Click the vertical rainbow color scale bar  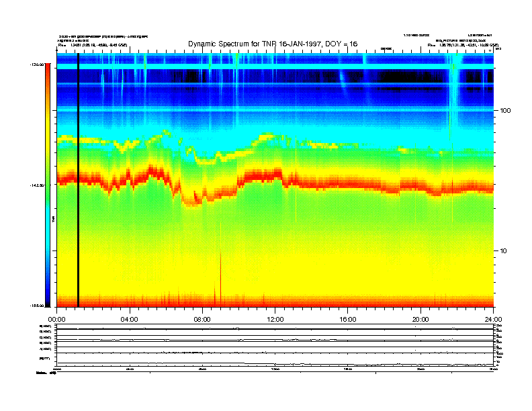[48, 185]
